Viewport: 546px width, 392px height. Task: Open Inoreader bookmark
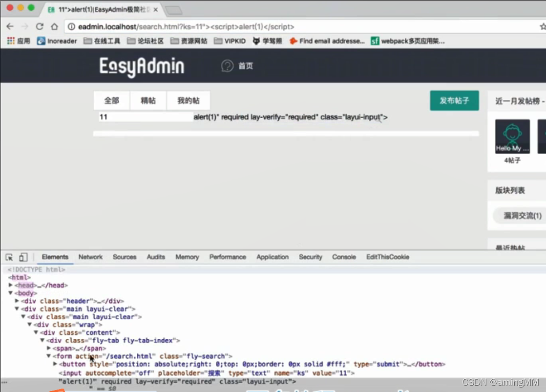[x=57, y=41]
